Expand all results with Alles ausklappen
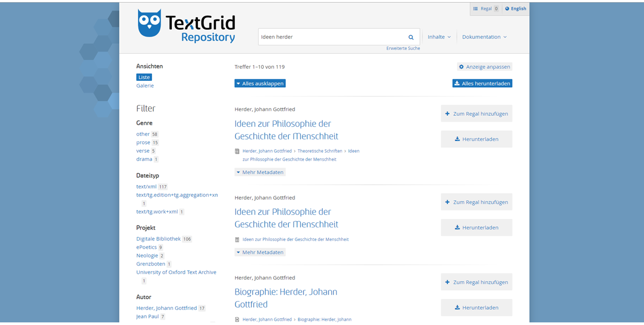The width and height of the screenshot is (644, 325). click(x=260, y=83)
